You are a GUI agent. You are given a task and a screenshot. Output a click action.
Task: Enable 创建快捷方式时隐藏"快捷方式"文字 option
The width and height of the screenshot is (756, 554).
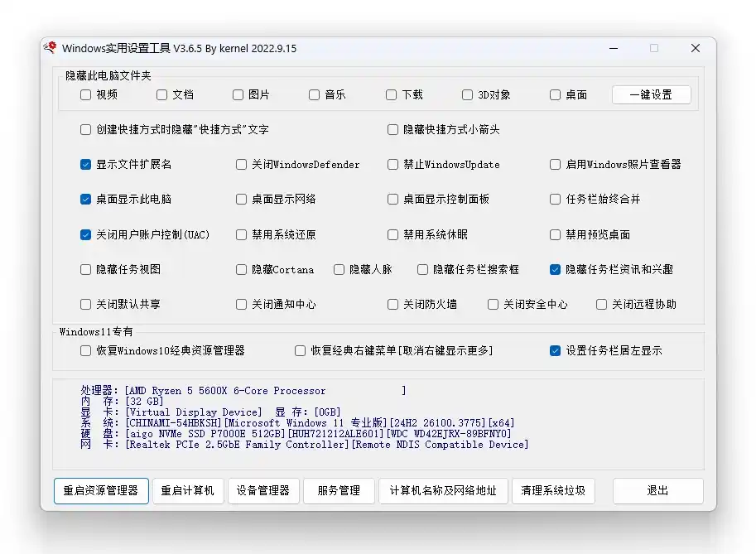point(85,130)
